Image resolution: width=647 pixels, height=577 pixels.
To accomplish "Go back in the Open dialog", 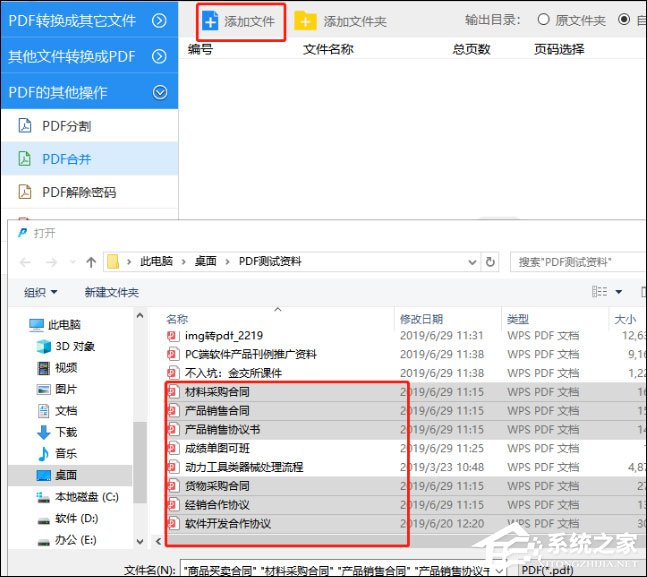I will tap(26, 262).
